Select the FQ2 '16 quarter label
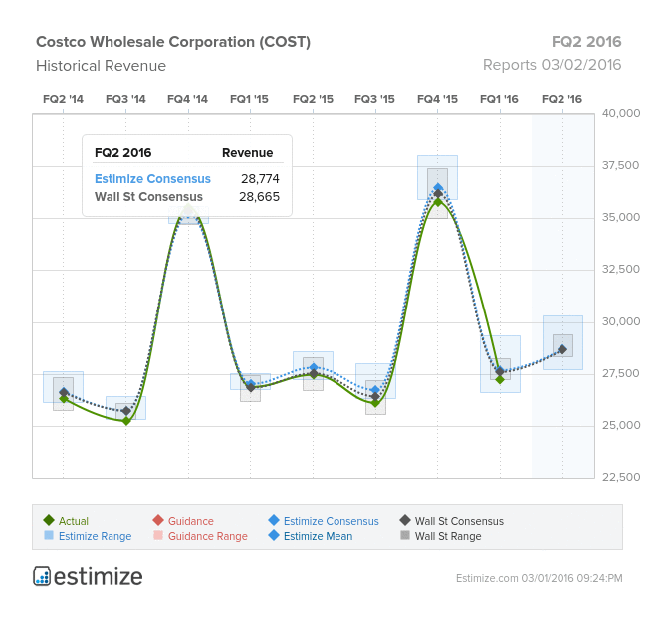The width and height of the screenshot is (672, 617). (562, 99)
